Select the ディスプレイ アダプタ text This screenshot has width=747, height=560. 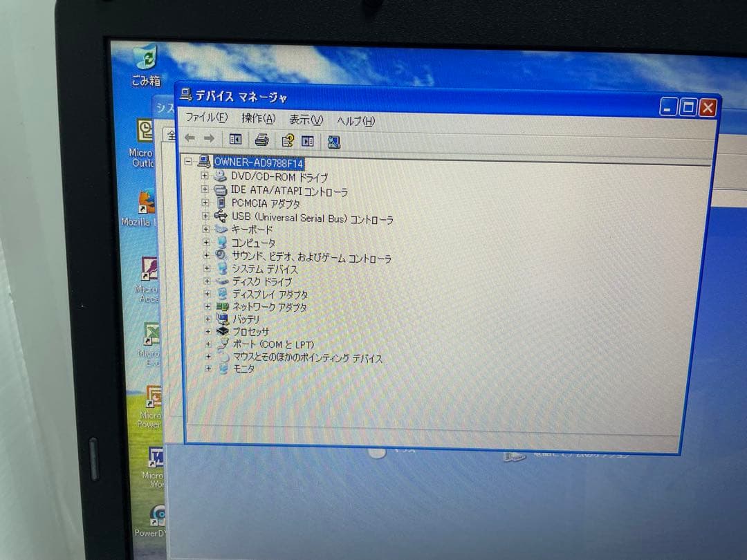tap(270, 295)
